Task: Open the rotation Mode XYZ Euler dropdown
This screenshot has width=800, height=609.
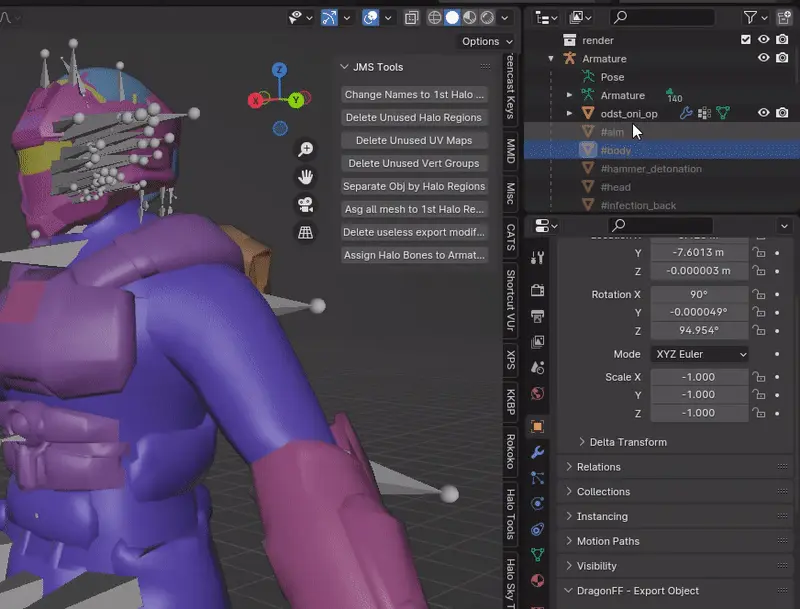Action: tap(699, 354)
